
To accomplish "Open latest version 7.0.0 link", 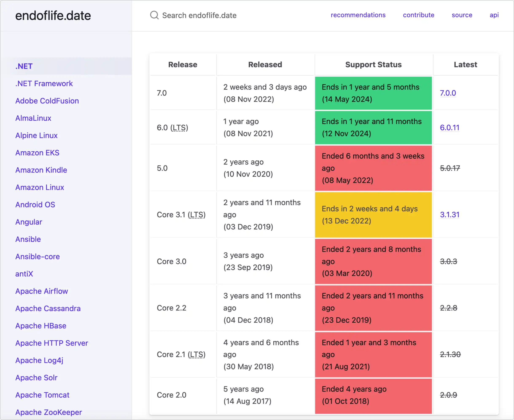I will [448, 93].
